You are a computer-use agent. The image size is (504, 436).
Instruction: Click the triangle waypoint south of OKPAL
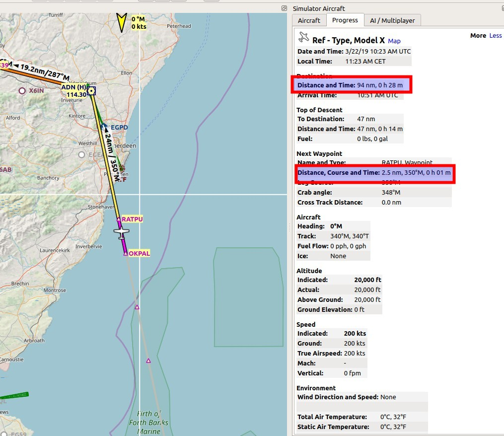[x=137, y=307]
